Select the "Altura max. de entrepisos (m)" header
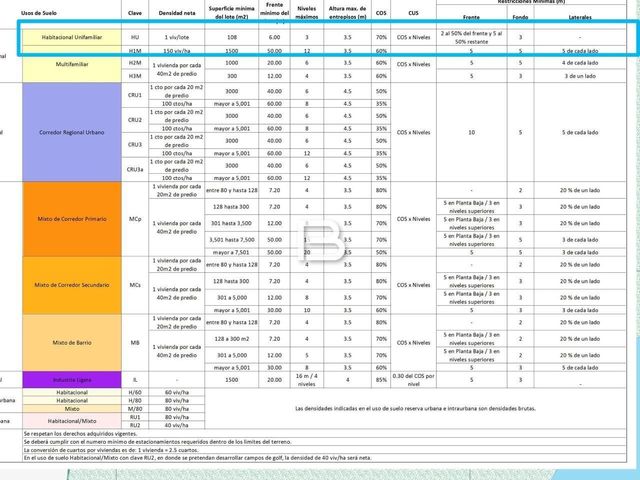The height and width of the screenshot is (480, 640). [347, 13]
